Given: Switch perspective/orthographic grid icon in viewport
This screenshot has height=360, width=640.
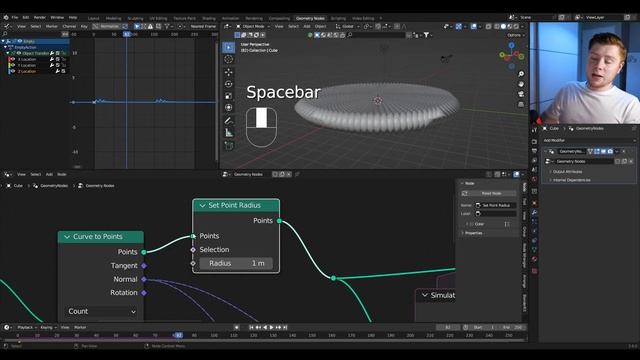Looking at the screenshot, I should [521, 104].
